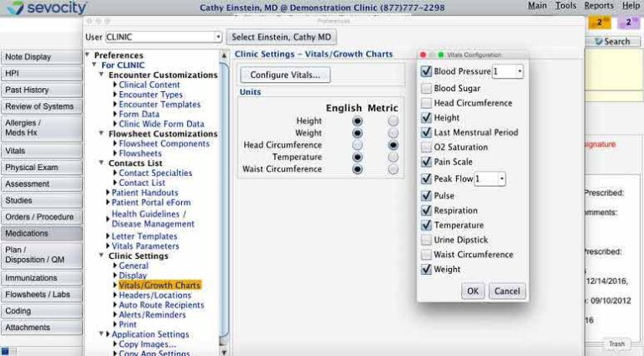The width and height of the screenshot is (644, 356).
Task: Open the Reports menu
Action: pos(599,6)
